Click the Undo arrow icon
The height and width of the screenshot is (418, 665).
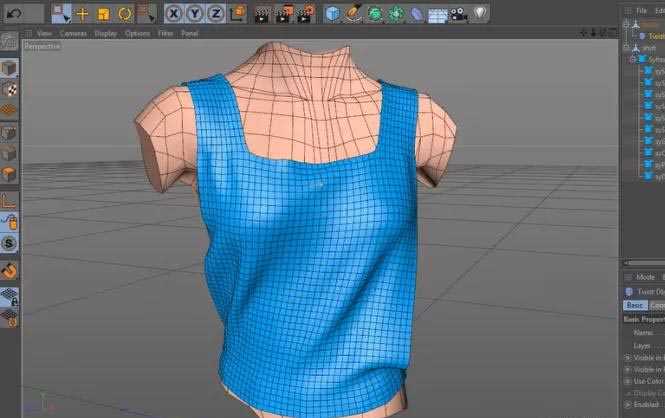[14, 14]
